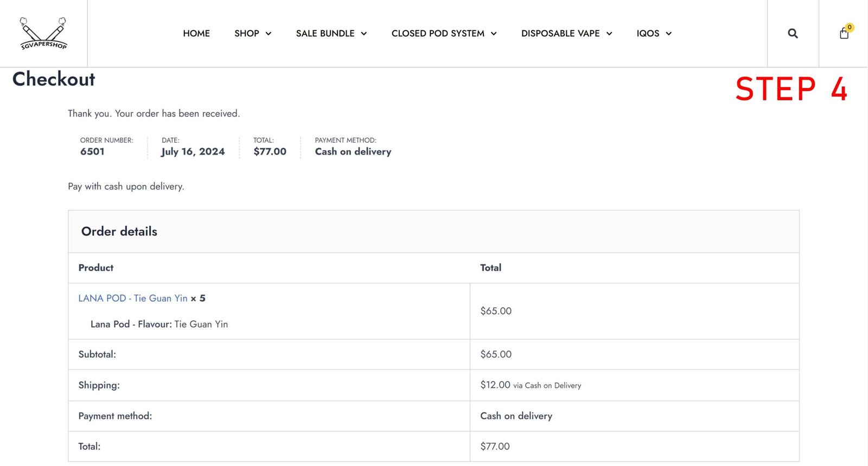The image size is (868, 466).
Task: Open the SHOP menu item
Action: click(247, 34)
